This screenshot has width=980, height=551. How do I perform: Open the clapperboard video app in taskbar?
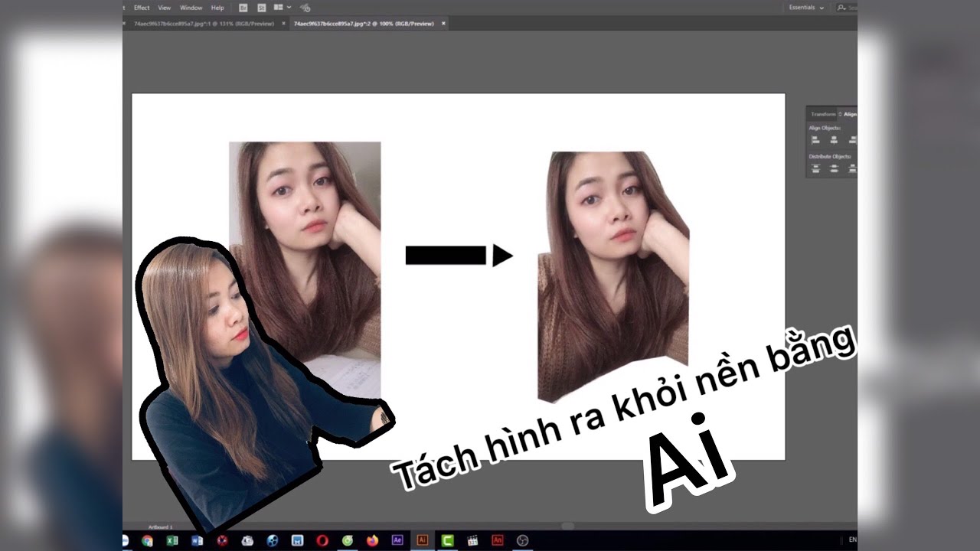coord(472,540)
